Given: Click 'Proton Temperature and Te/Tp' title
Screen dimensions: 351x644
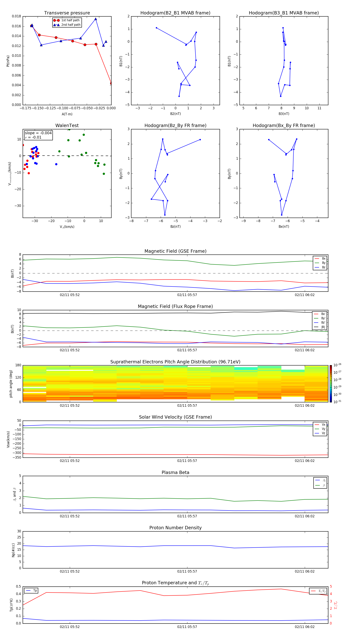Looking at the screenshot, I should pyautogui.click(x=175, y=583).
